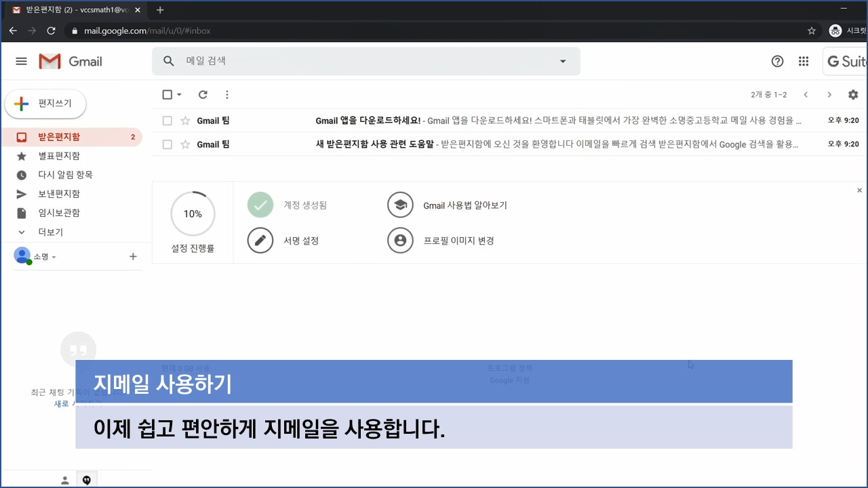The image size is (868, 488).
Task: Click the incognito 시크릿 icon
Action: 835,30
